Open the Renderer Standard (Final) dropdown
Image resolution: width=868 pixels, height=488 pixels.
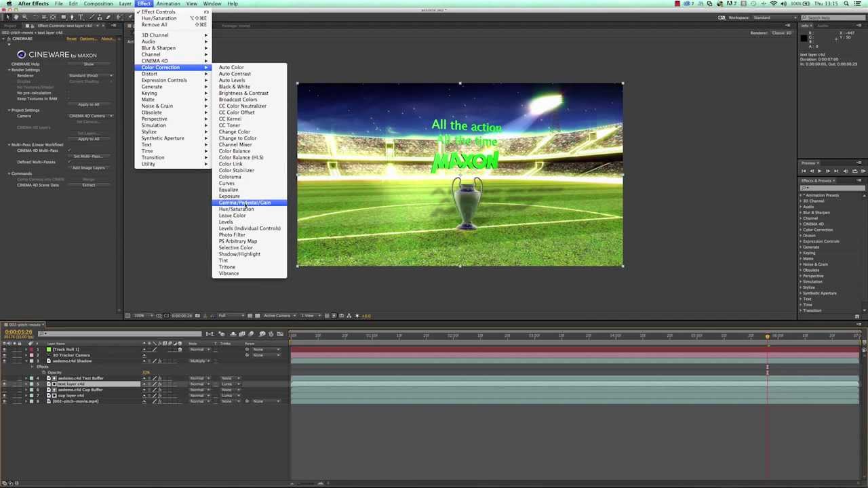click(x=90, y=75)
